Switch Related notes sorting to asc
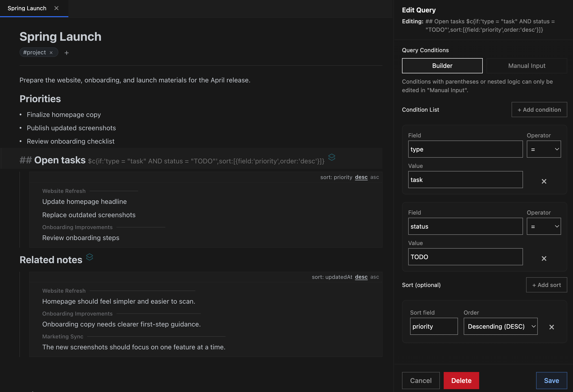The height and width of the screenshot is (392, 573). pyautogui.click(x=375, y=277)
